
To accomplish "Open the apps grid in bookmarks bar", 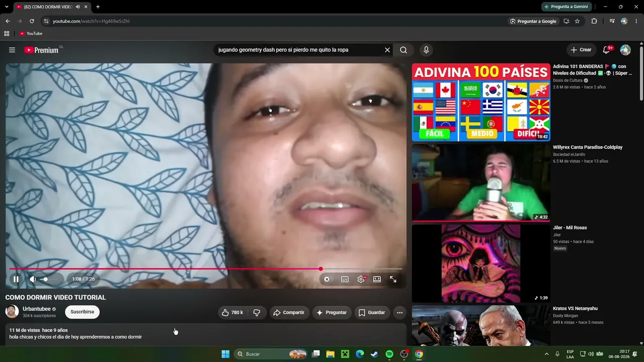I will coord(7,34).
